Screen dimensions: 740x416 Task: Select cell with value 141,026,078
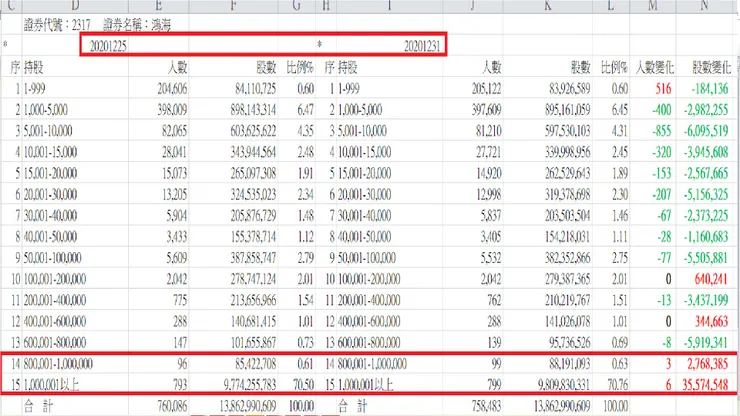[x=567, y=322]
